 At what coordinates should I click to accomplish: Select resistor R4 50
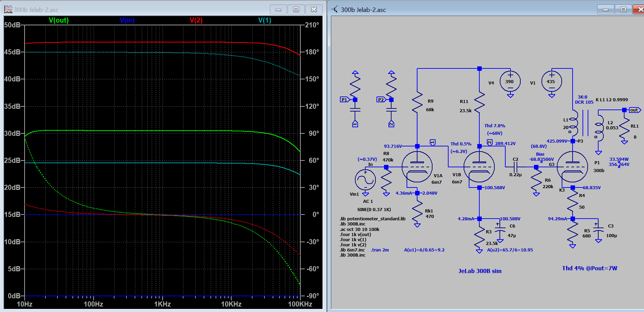(573, 201)
